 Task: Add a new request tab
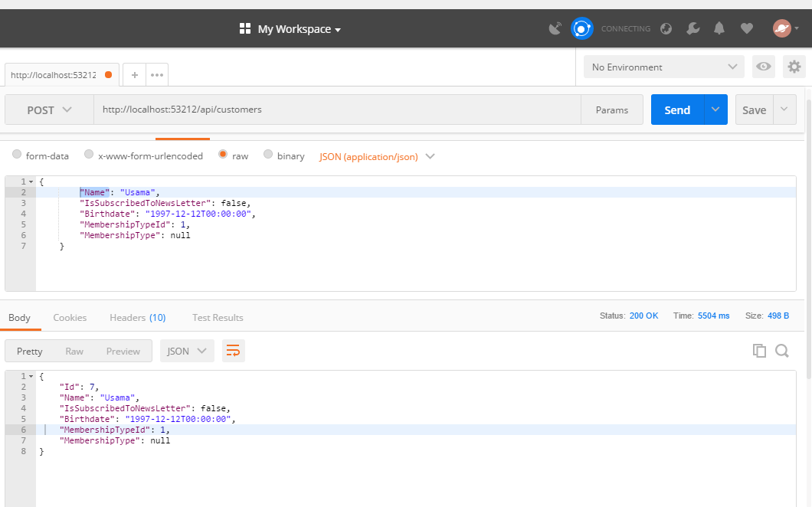tap(135, 75)
